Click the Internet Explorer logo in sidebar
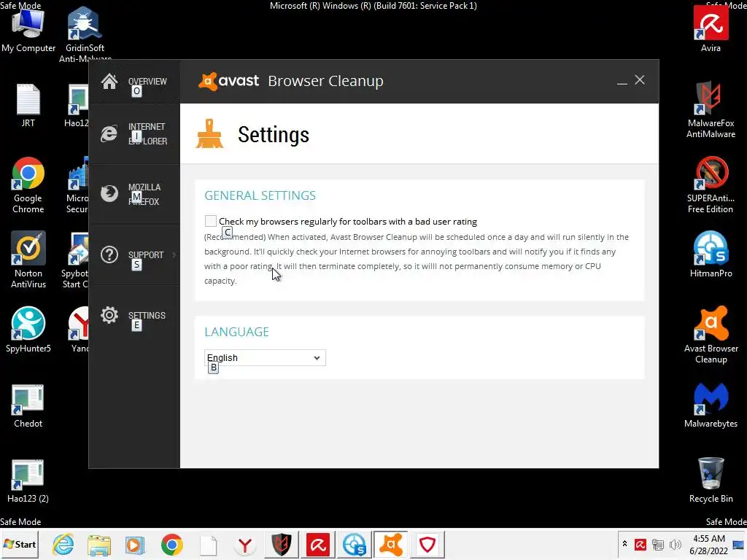Screen dimensions: 747x560 [109, 134]
